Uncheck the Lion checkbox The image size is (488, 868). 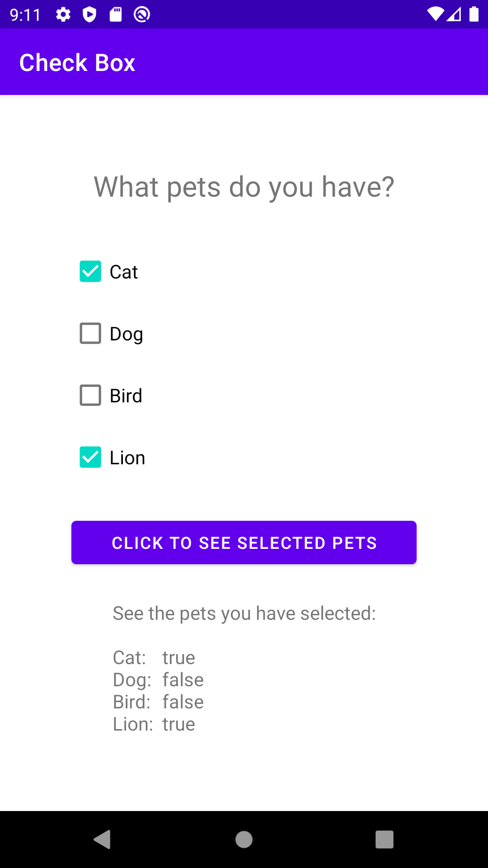click(90, 458)
